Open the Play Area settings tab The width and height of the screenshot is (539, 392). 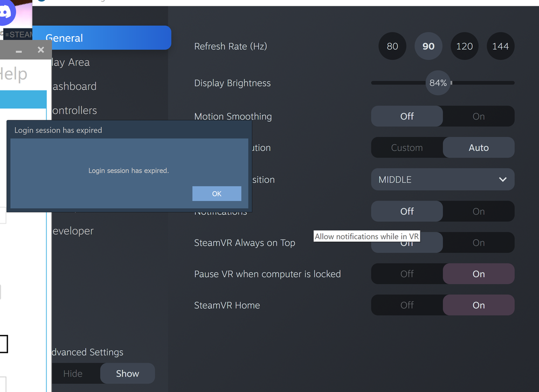click(x=71, y=62)
